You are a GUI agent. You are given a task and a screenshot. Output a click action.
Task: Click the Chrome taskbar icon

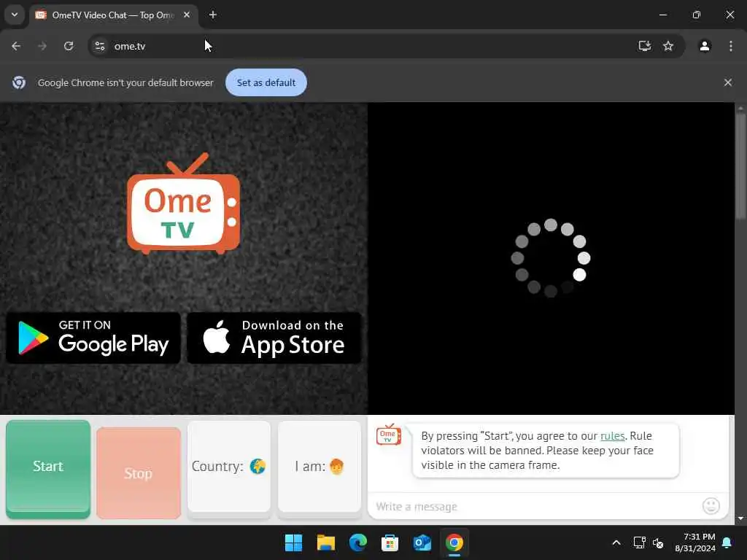pyautogui.click(x=454, y=542)
